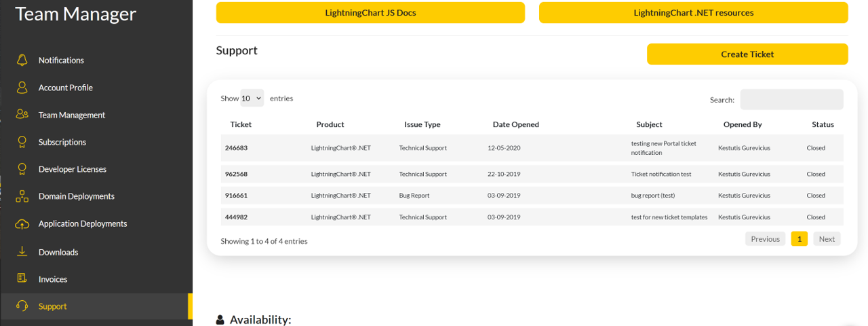Screen dimensions: 868x326
Task: Focus the ticket Search field
Action: coord(791,99)
